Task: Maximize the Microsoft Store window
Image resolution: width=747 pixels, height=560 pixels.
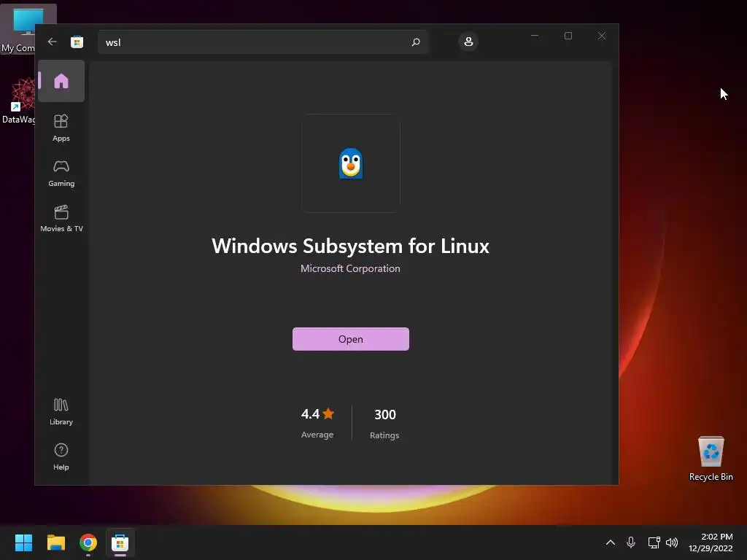Action: [x=568, y=36]
